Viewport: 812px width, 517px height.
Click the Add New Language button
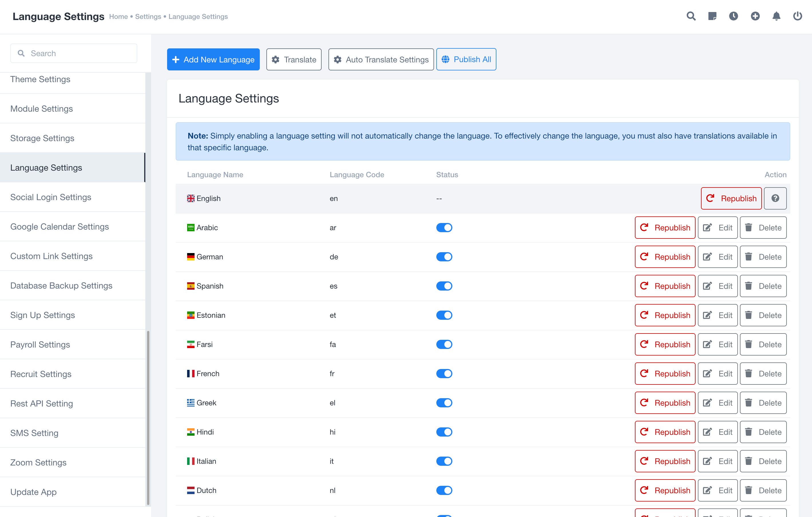[213, 60]
